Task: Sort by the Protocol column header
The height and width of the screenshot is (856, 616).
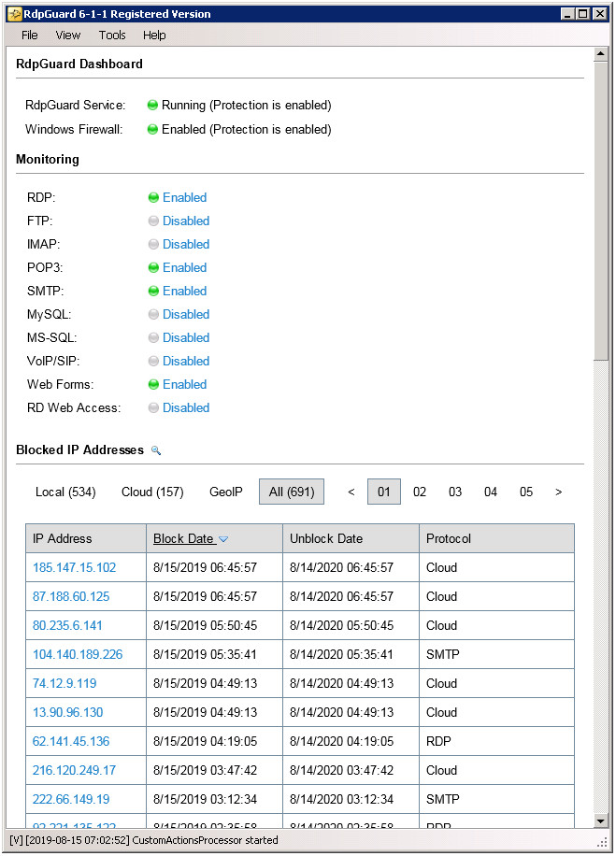Action: pos(497,539)
